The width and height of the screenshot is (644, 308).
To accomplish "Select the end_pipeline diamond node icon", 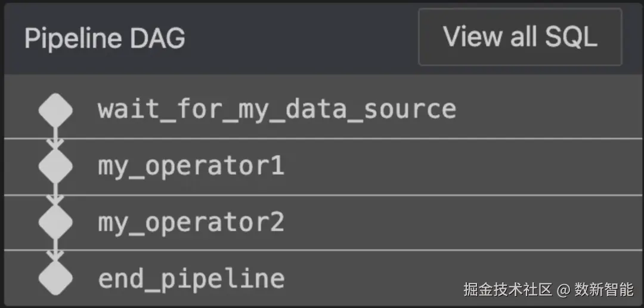I will coord(55,278).
